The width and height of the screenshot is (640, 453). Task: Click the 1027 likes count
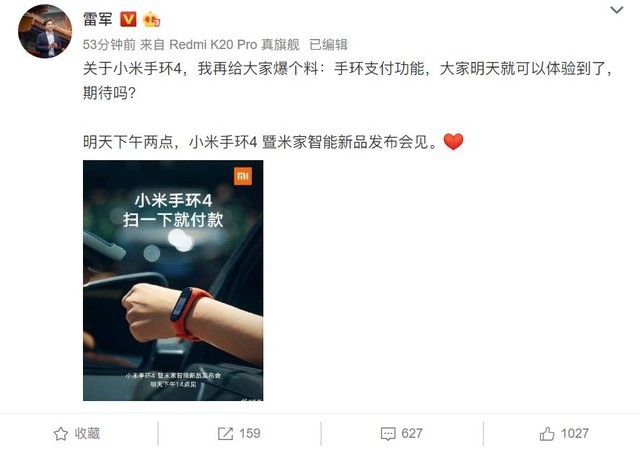point(575,433)
